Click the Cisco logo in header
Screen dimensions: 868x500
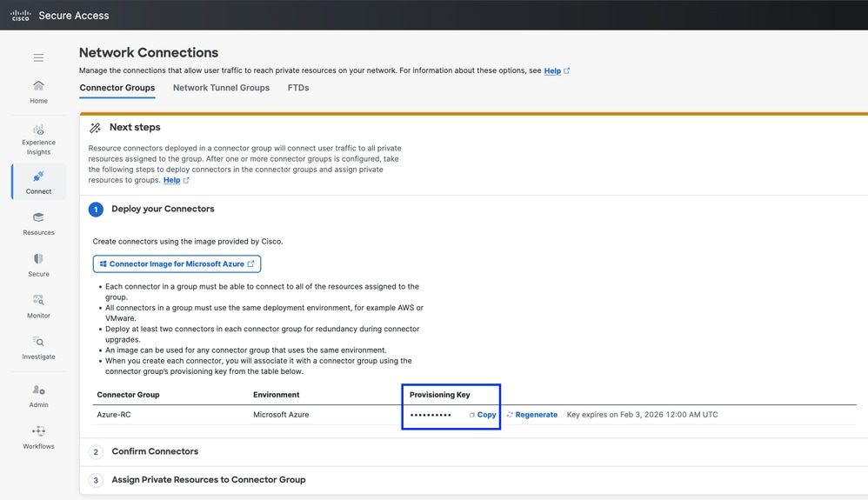[x=21, y=16]
